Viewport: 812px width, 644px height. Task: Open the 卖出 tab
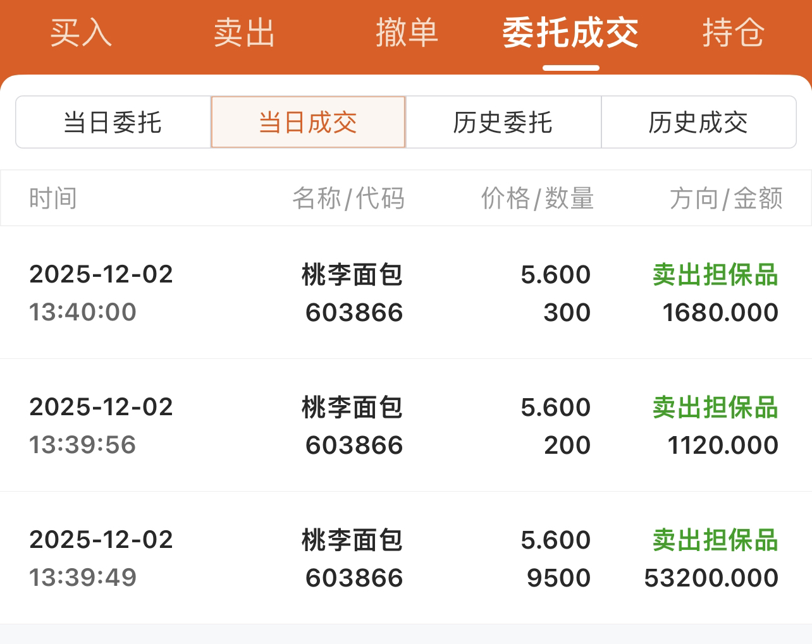(244, 33)
